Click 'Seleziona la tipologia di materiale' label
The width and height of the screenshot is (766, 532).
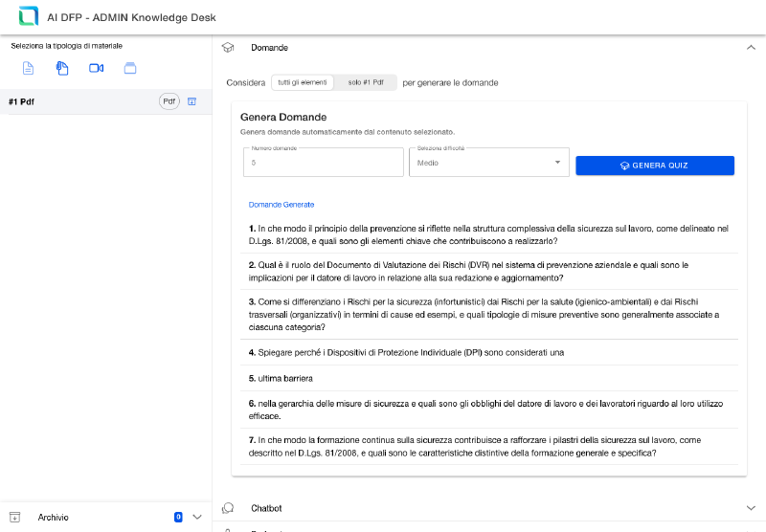click(x=67, y=46)
